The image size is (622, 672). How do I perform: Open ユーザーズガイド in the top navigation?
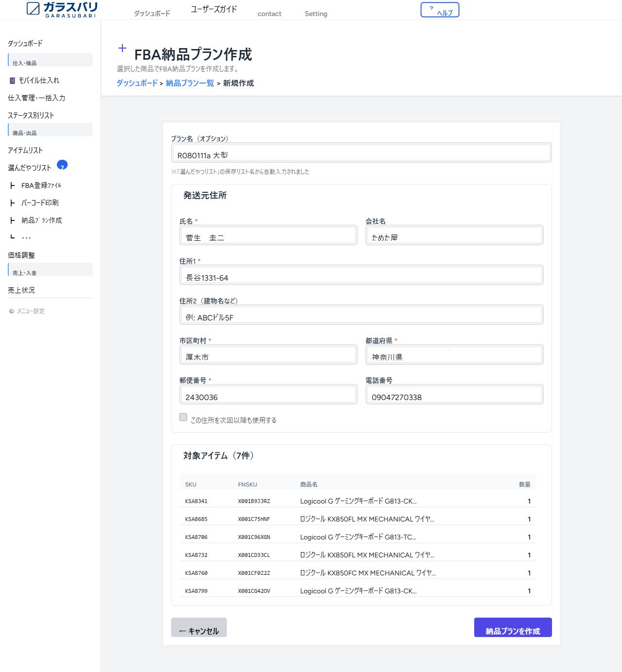pyautogui.click(x=214, y=9)
